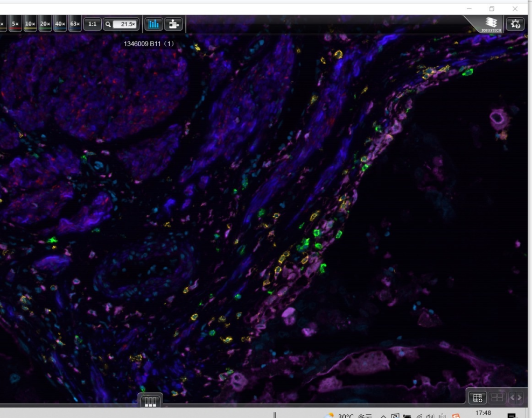The width and height of the screenshot is (532, 418).
Task: Open the weather widget showing 30°C
Action: coord(347,416)
